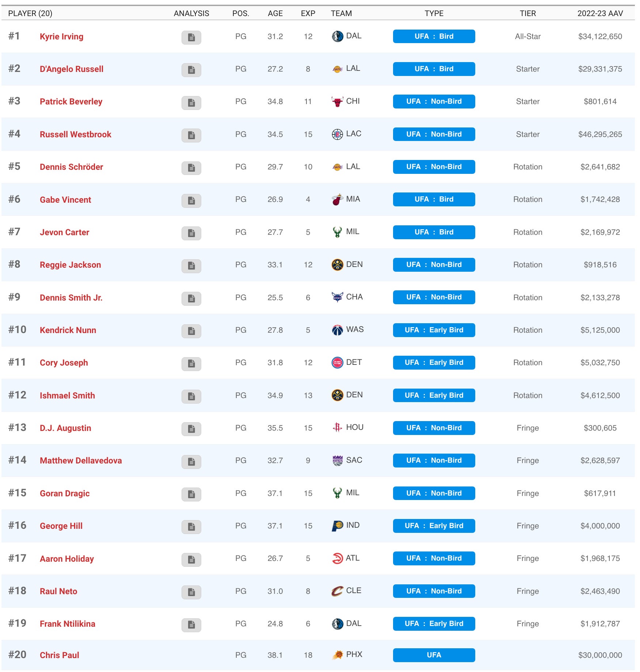This screenshot has width=640, height=672.
Task: Click the Phoenix Suns logo by Chris Paul
Action: [x=337, y=655]
